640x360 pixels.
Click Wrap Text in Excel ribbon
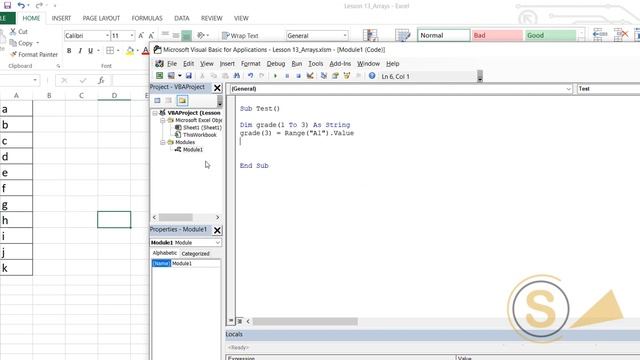click(x=240, y=36)
